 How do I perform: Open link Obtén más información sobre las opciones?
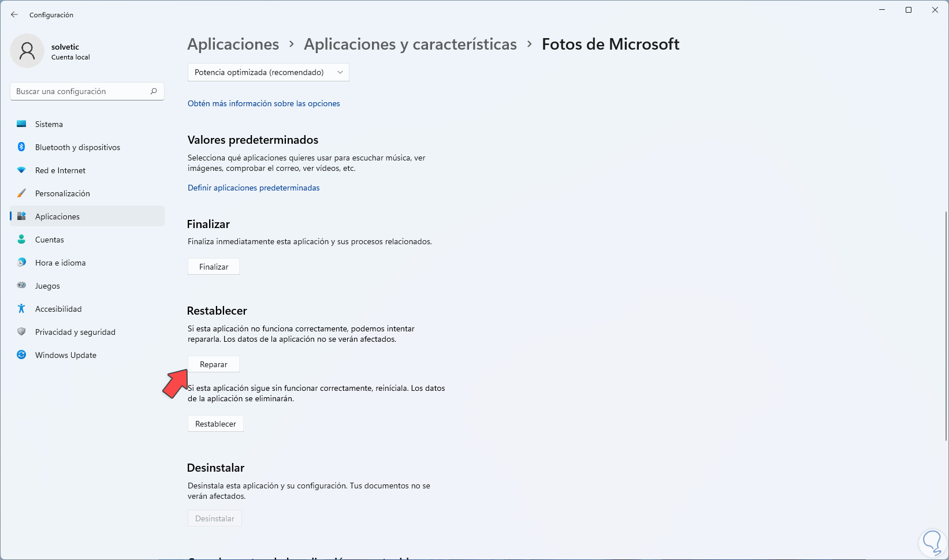coord(264,103)
